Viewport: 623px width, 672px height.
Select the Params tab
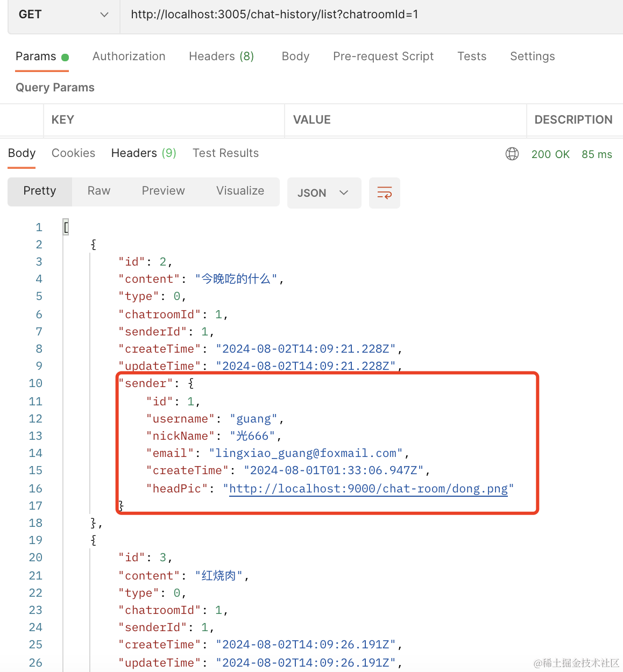[x=36, y=56]
